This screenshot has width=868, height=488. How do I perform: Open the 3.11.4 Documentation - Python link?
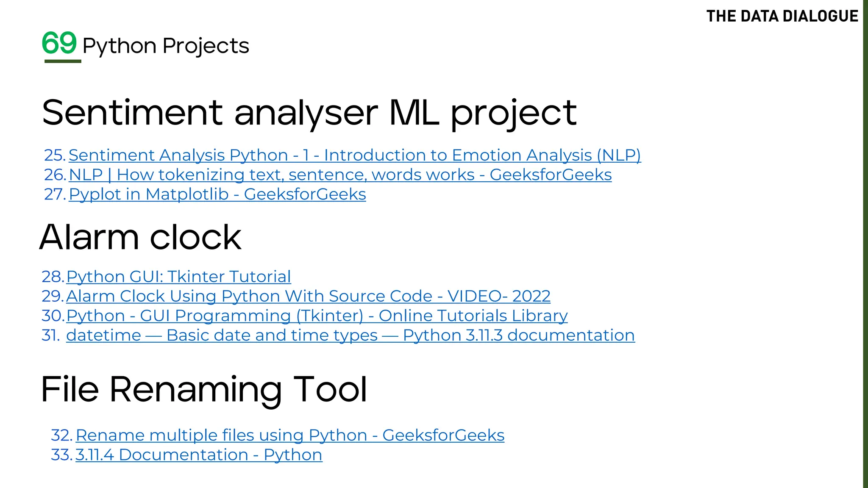(x=199, y=455)
